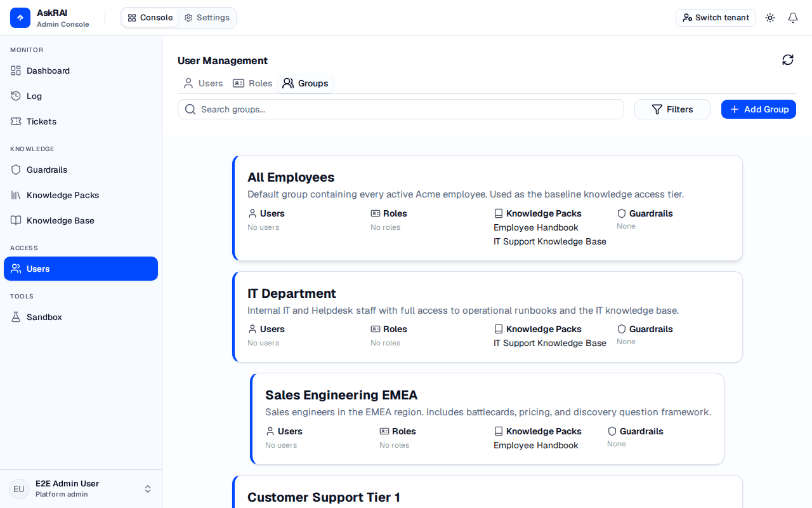The width and height of the screenshot is (812, 508).
Task: Select the Groups tab
Action: 305,83
